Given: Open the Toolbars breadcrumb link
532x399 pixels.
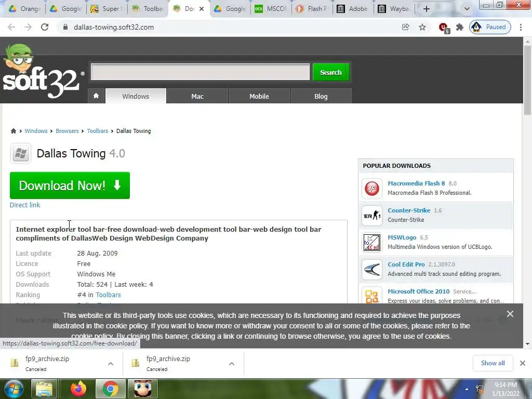Looking at the screenshot, I should 97,131.
